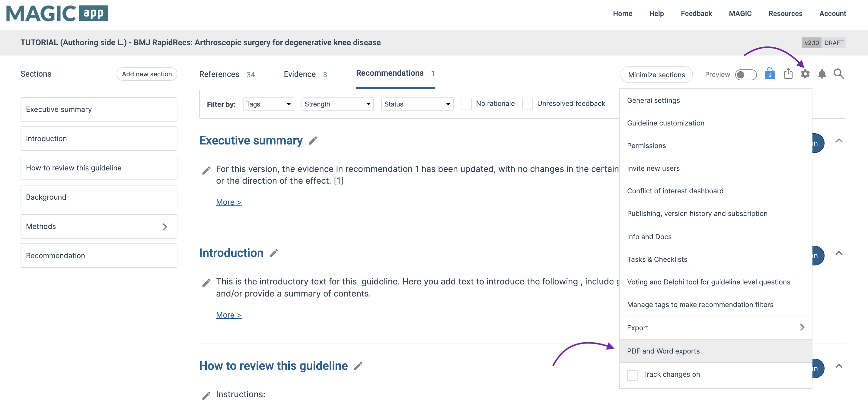This screenshot has height=406, width=868.
Task: Open the Tags filter dropdown
Action: tap(268, 104)
